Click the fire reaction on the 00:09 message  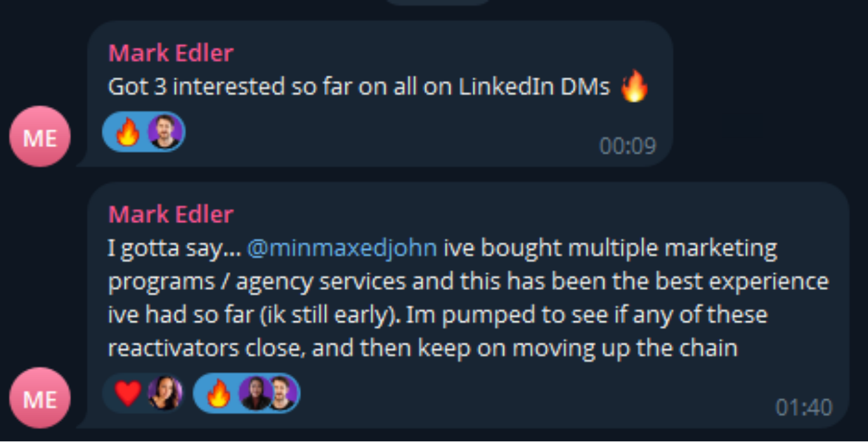point(143,132)
